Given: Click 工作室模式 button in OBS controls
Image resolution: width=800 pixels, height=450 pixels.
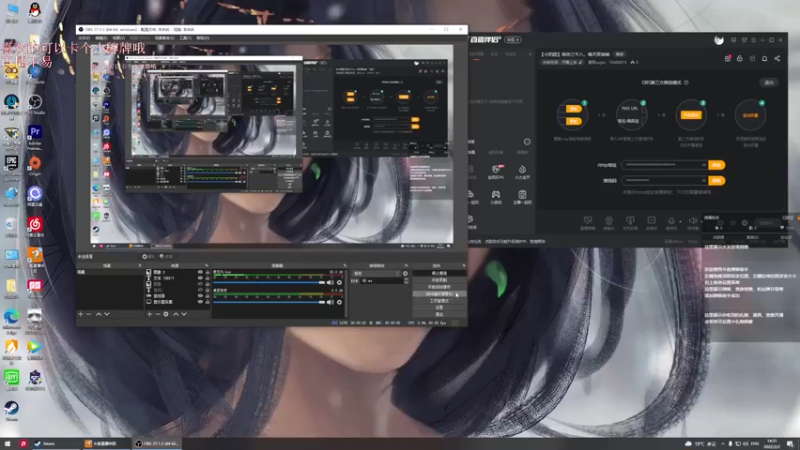Looking at the screenshot, I should [439, 301].
